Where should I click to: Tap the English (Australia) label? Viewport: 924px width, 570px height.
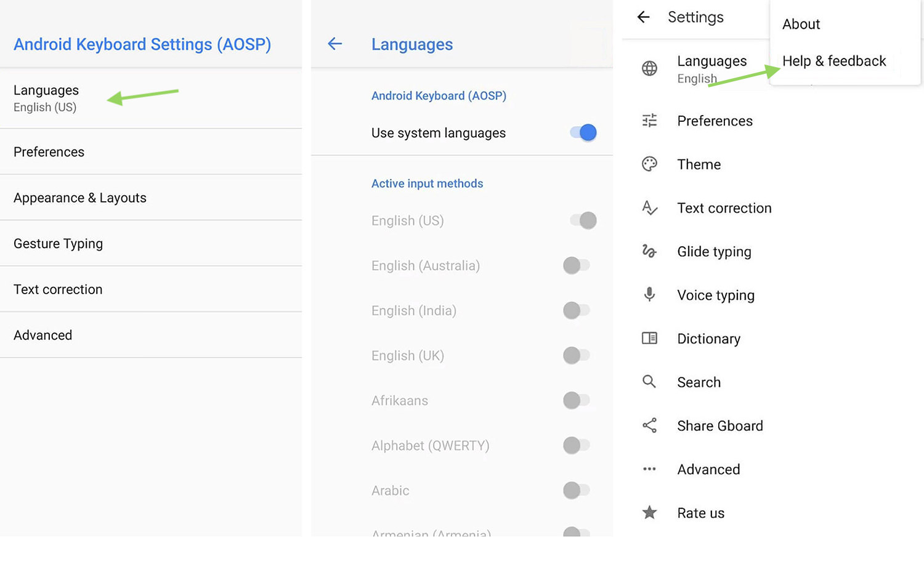click(425, 266)
